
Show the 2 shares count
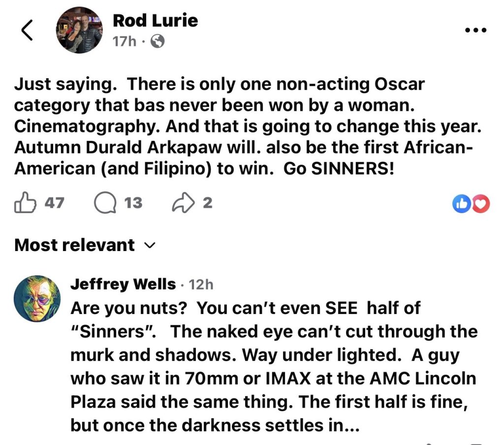(207, 203)
